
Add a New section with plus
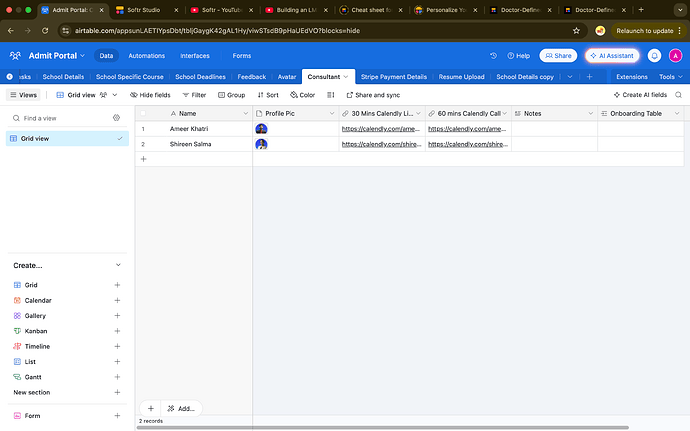click(x=117, y=392)
